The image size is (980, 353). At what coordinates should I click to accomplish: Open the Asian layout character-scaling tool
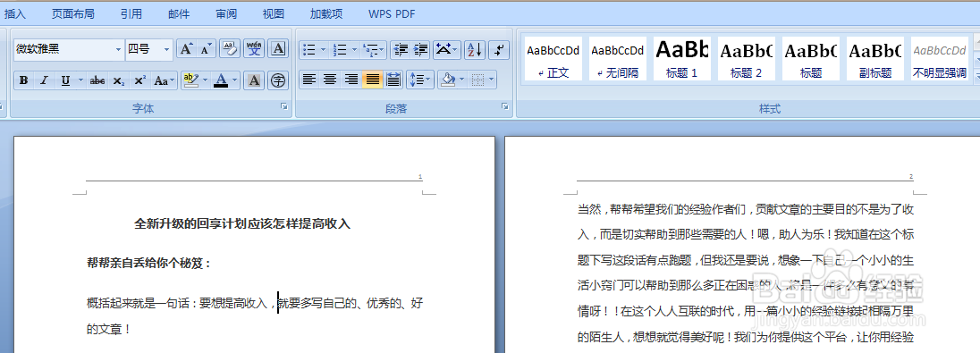pyautogui.click(x=447, y=49)
